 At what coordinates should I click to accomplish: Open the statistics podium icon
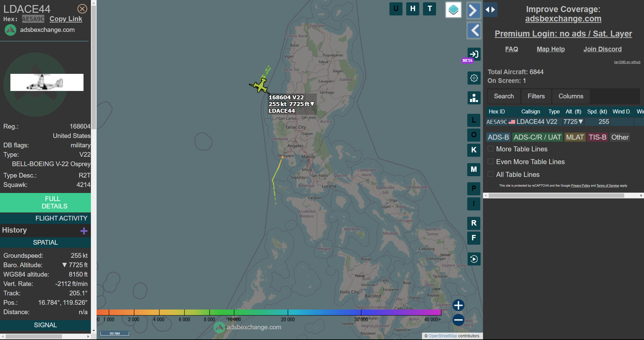[x=474, y=98]
